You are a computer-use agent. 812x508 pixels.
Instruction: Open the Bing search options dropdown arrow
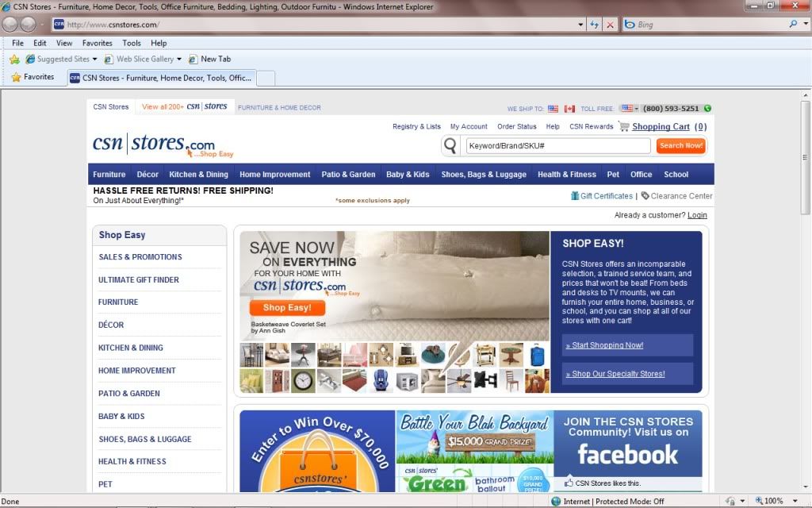click(806, 24)
